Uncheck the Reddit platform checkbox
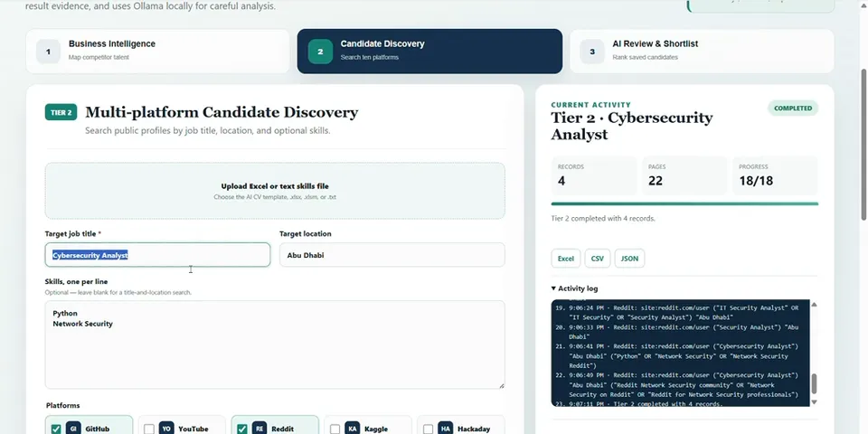This screenshot has height=434, width=868. 242,429
